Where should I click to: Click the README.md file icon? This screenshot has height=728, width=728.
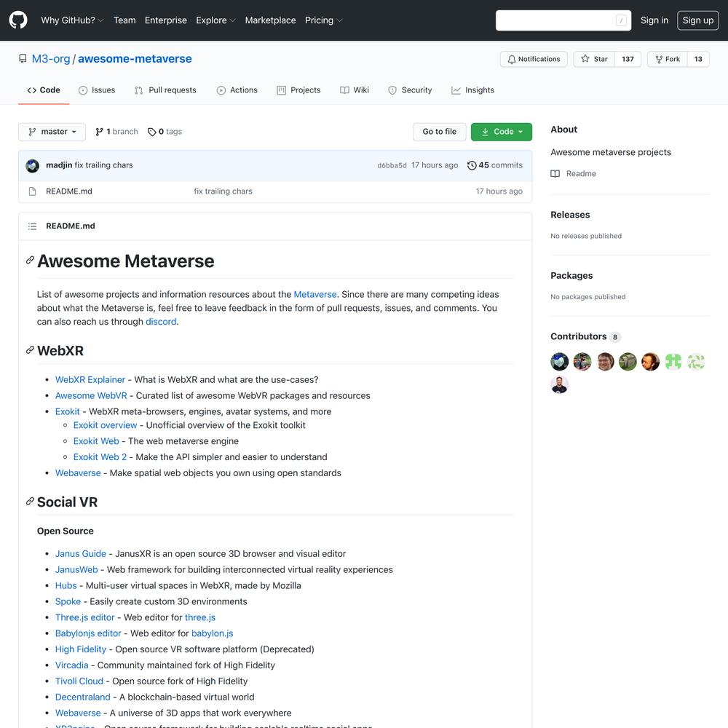pyautogui.click(x=33, y=191)
